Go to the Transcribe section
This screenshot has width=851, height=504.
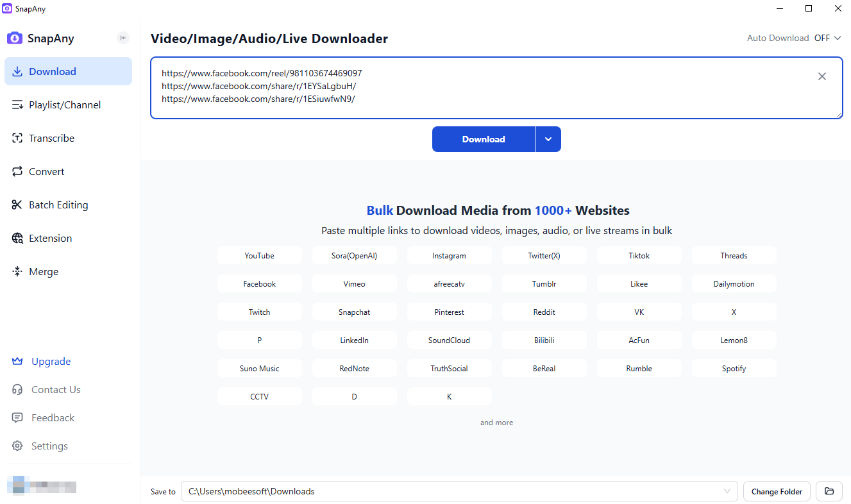coord(68,139)
